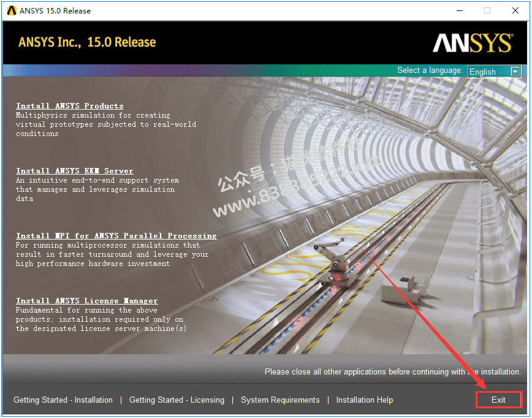Click 'For running multiprocessor simulations that' description
The width and height of the screenshot is (532, 418).
108,245
